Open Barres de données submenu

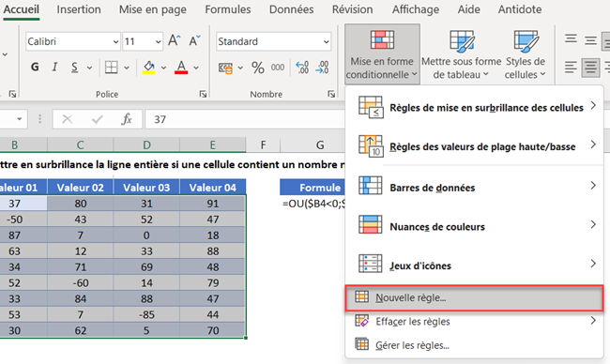[474, 187]
